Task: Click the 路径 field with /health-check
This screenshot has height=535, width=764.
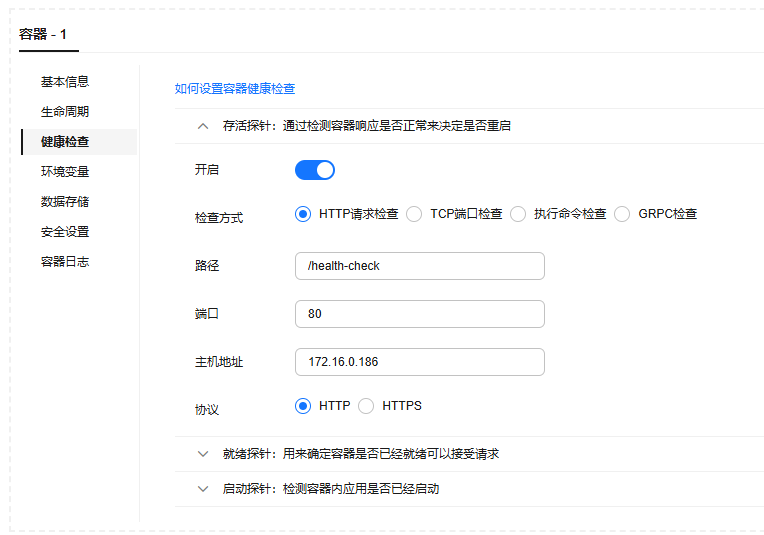Action: click(x=420, y=266)
